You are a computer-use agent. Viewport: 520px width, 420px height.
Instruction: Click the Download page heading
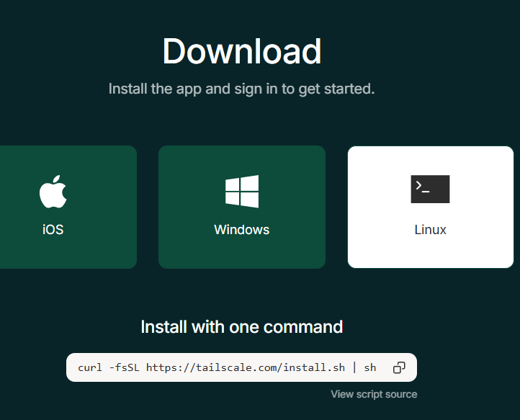[242, 51]
